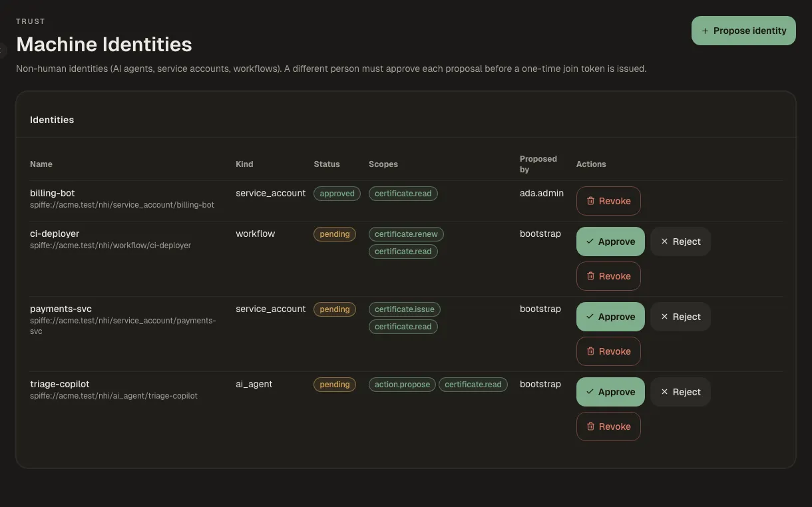812x507 pixels.
Task: Click service_account kind for payments-svc
Action: 270,309
